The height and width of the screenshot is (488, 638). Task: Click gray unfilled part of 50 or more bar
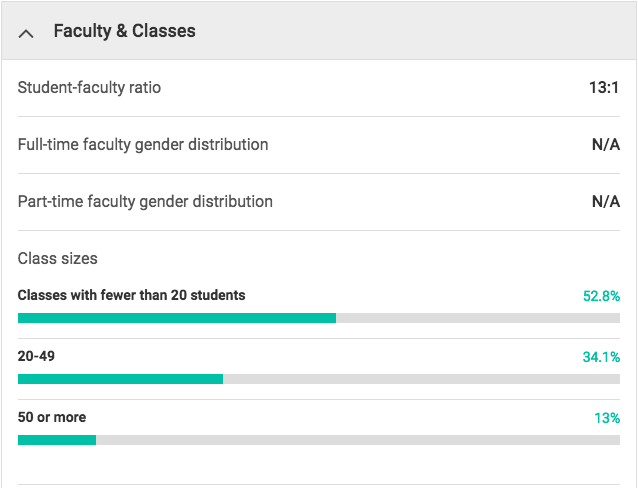pyautogui.click(x=358, y=440)
